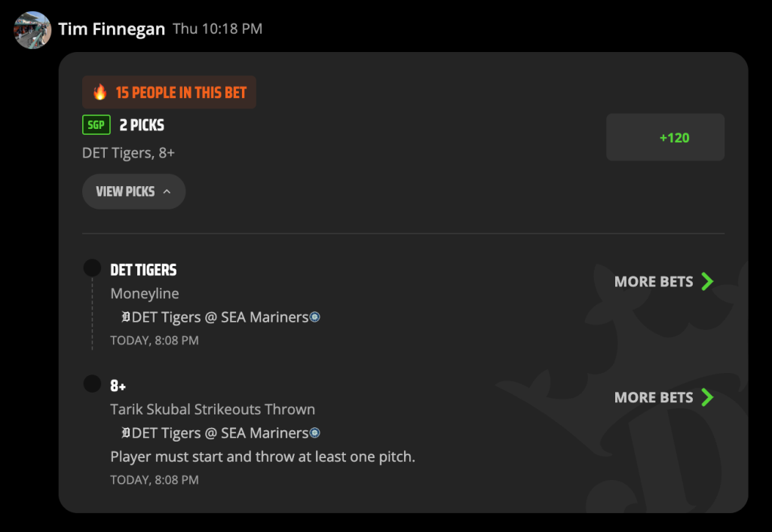Click the Mariners logo in the moneyline matchup
This screenshot has height=532, width=772.
[x=314, y=317]
